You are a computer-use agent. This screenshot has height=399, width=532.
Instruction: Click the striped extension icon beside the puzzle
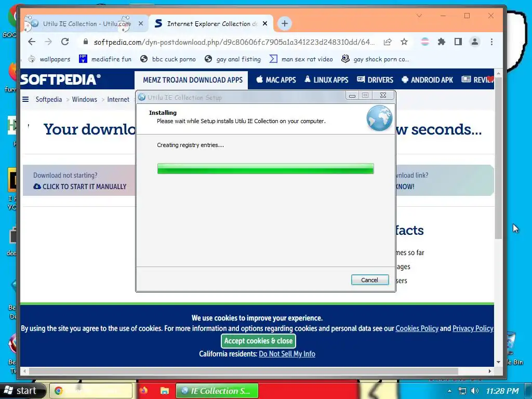tap(425, 42)
